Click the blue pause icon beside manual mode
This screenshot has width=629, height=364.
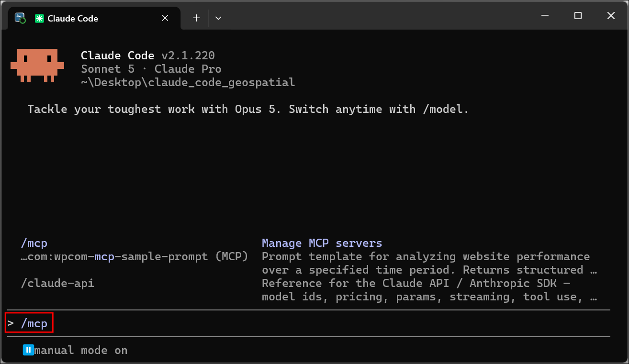pos(28,350)
